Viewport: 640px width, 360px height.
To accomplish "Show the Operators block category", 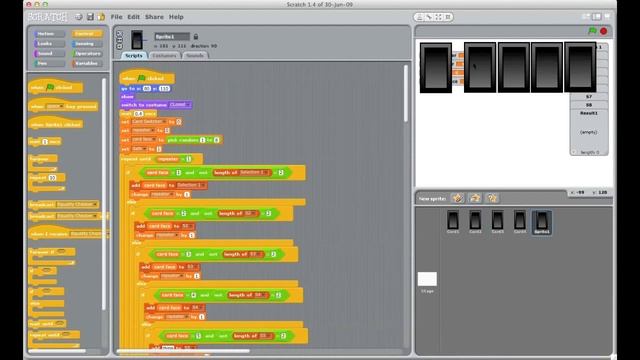I will [x=87, y=53].
